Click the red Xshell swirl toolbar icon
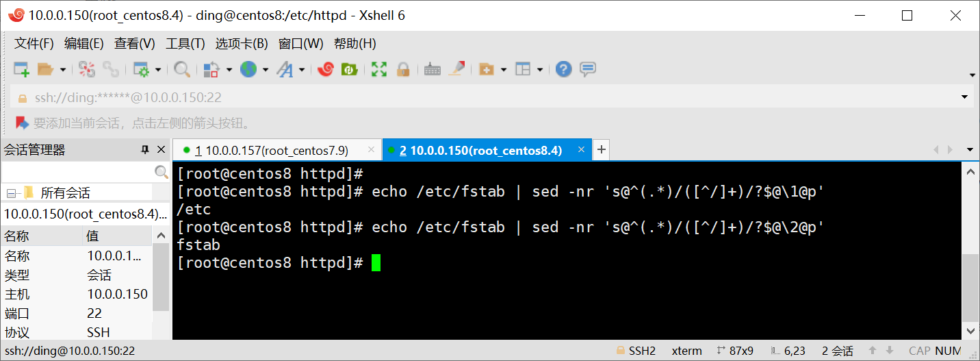 tap(326, 69)
